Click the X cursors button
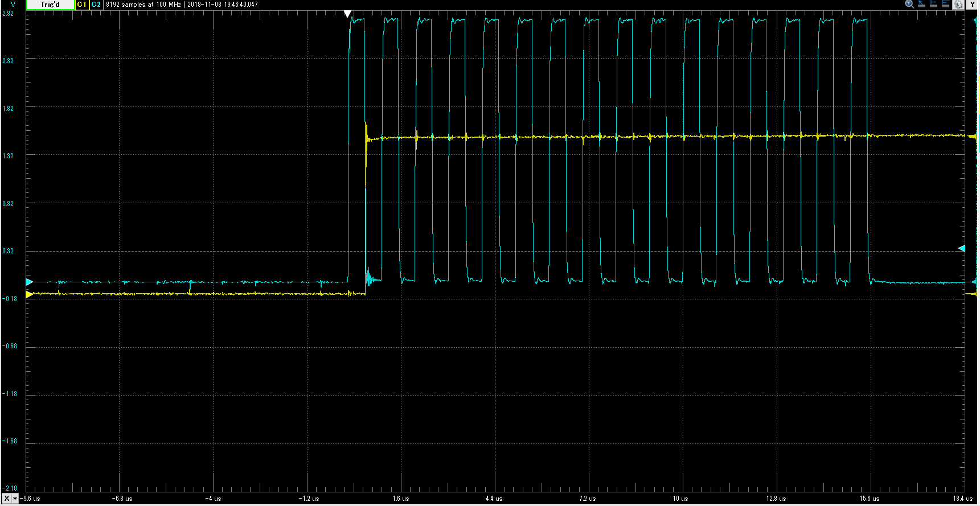This screenshot has width=980, height=506. (7, 499)
